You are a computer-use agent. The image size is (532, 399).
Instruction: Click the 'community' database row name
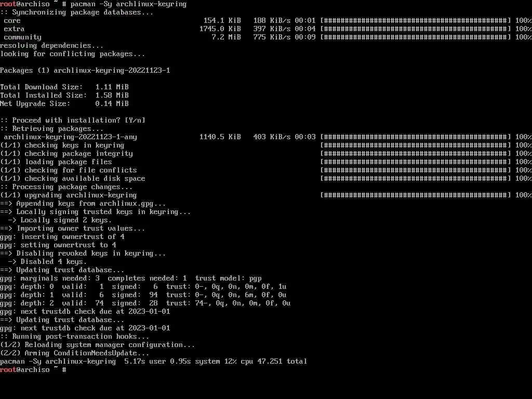coord(23,37)
